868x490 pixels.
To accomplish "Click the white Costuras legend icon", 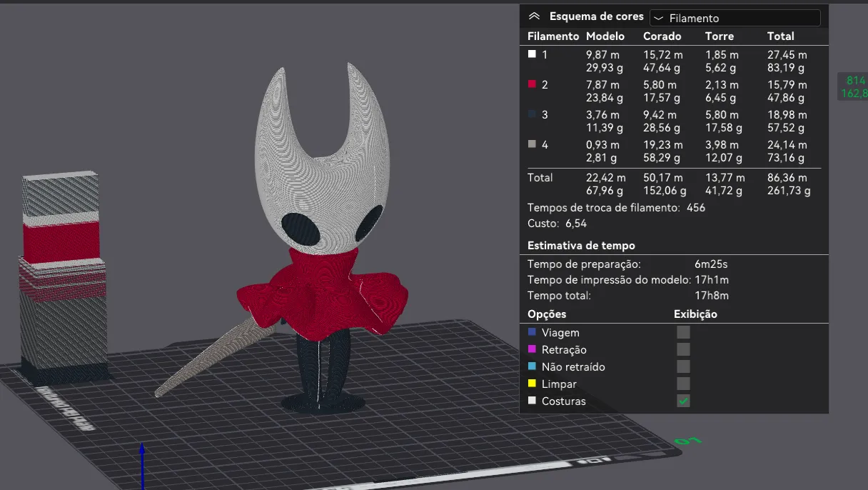I will point(532,401).
